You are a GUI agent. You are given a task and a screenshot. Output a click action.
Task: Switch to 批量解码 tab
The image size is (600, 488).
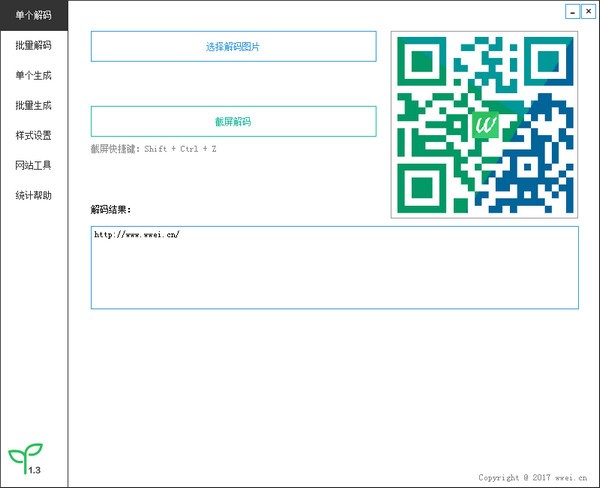(x=33, y=45)
